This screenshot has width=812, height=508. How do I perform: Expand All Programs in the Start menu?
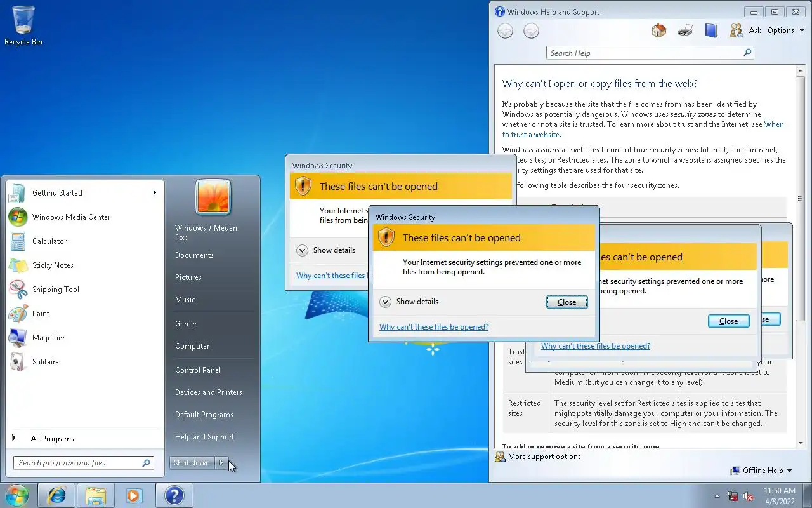tap(85, 439)
